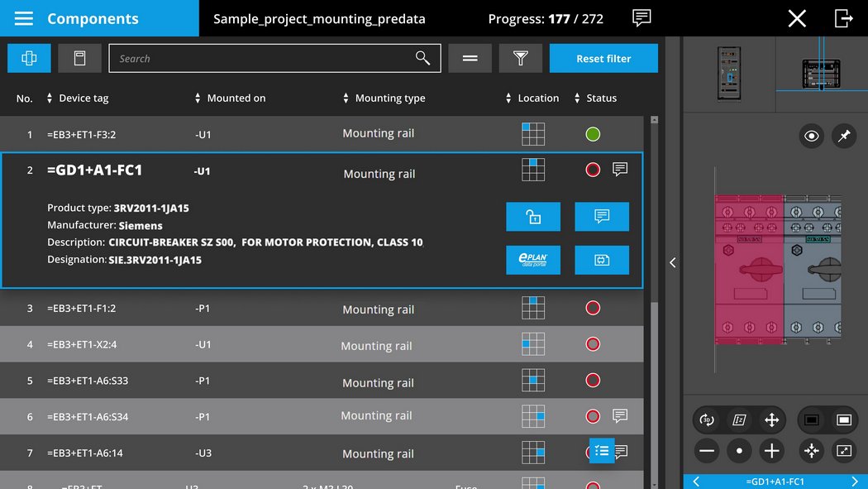Click the pin icon in the 3D view
The height and width of the screenshot is (489, 868).
844,136
